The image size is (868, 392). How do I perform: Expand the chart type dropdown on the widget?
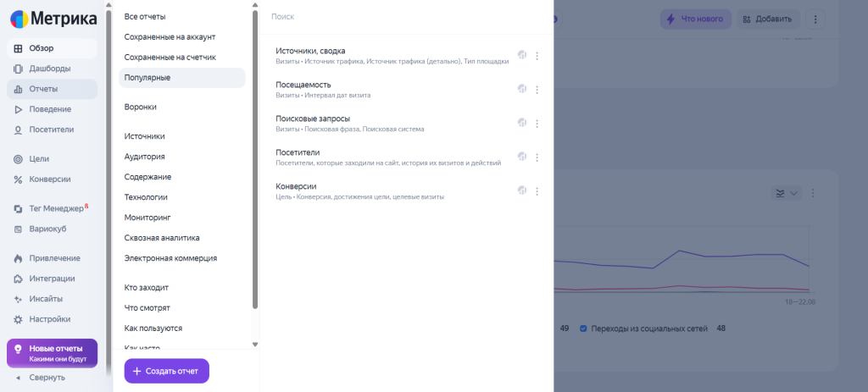point(786,194)
